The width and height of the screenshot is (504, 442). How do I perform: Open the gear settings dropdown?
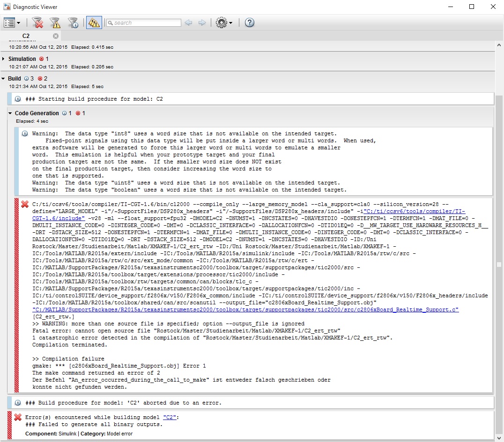pyautogui.click(x=224, y=22)
